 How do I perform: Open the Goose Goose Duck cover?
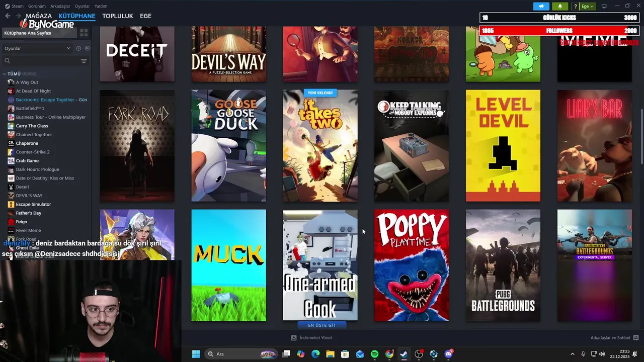click(x=228, y=146)
